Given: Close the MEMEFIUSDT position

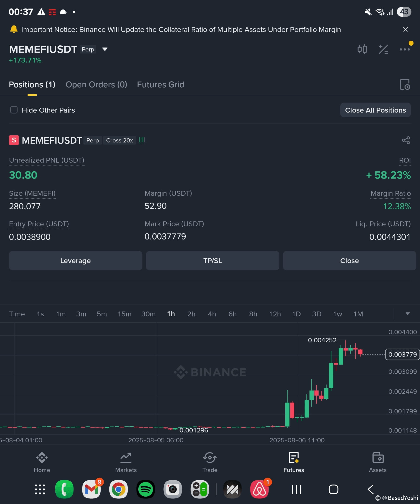Looking at the screenshot, I should pyautogui.click(x=349, y=261).
